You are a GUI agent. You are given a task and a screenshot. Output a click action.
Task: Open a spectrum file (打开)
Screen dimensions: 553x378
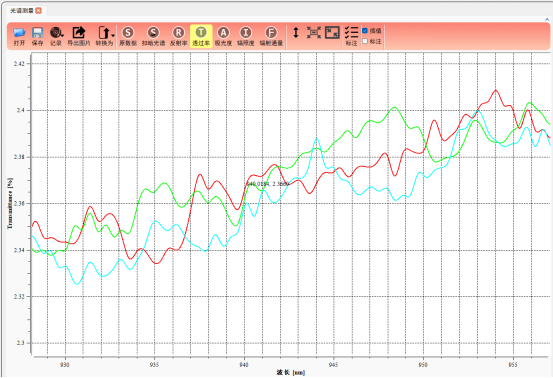[x=19, y=36]
